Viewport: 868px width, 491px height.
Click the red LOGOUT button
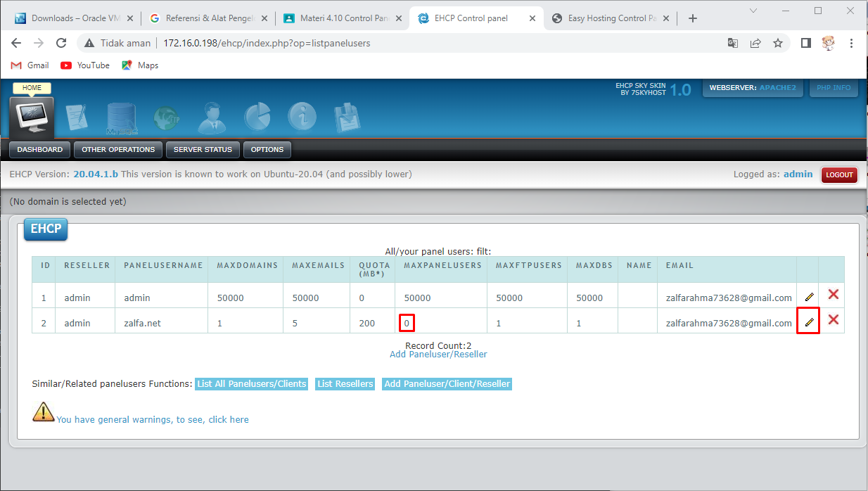pos(839,174)
